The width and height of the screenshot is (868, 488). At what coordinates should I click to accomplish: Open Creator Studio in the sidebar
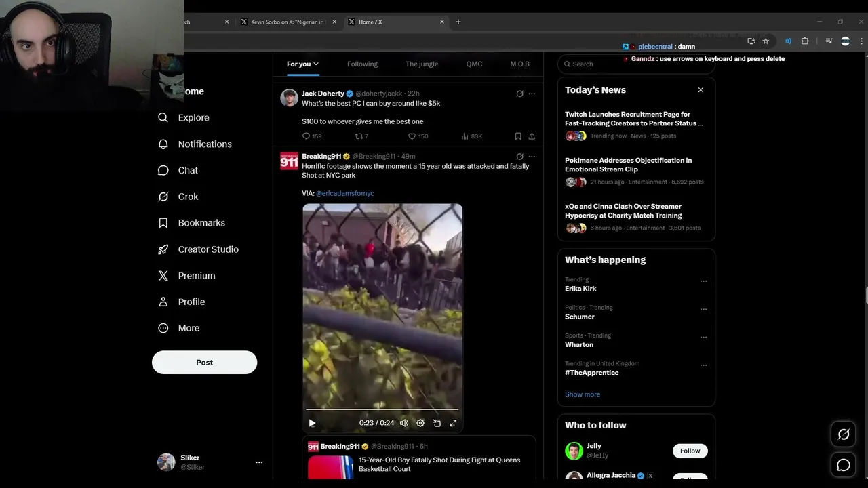tap(197, 249)
